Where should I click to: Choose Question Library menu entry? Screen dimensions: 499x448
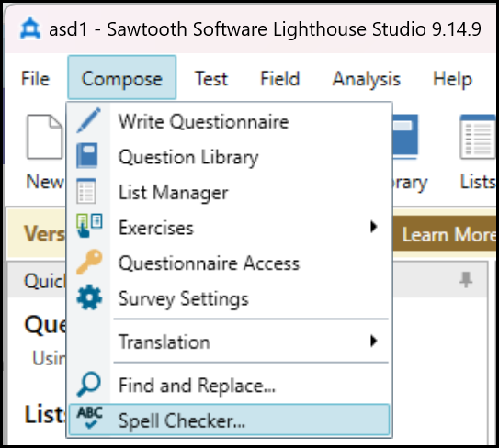coord(229,157)
